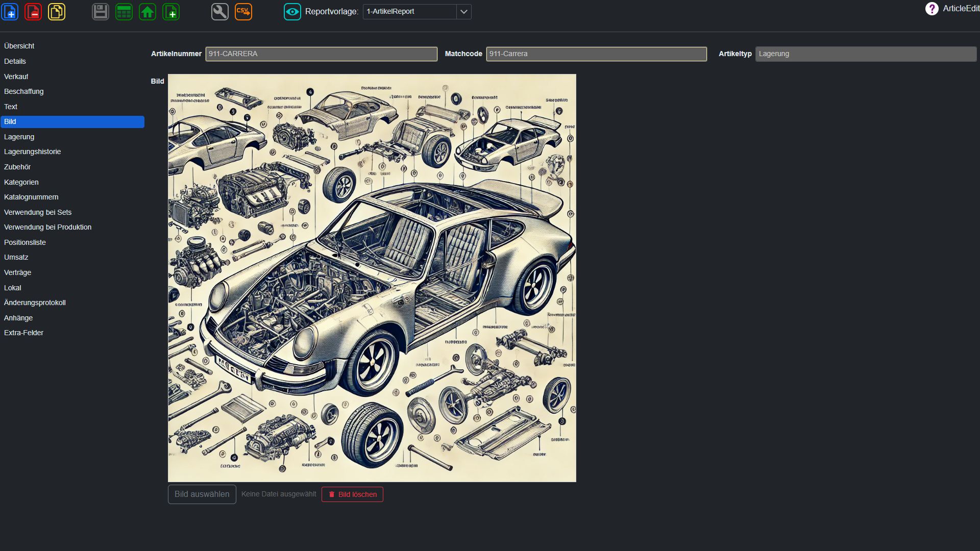This screenshot has width=980, height=551.
Task: Click the orange CSV export icon
Action: (243, 11)
